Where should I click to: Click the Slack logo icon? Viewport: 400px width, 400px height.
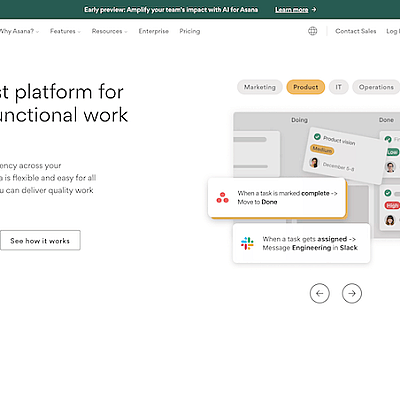(247, 243)
